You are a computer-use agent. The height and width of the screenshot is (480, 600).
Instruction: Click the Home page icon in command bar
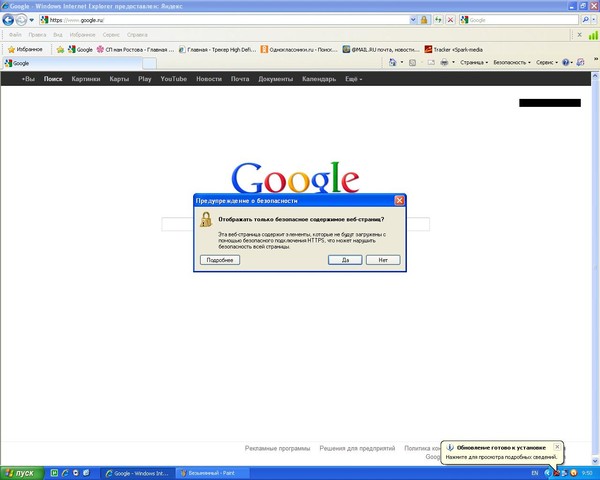click(x=393, y=62)
